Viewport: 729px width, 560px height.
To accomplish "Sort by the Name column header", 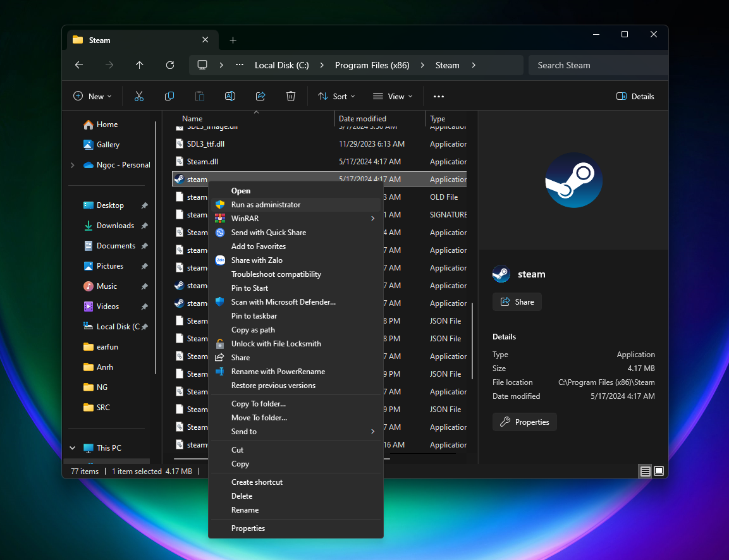I will pyautogui.click(x=254, y=118).
